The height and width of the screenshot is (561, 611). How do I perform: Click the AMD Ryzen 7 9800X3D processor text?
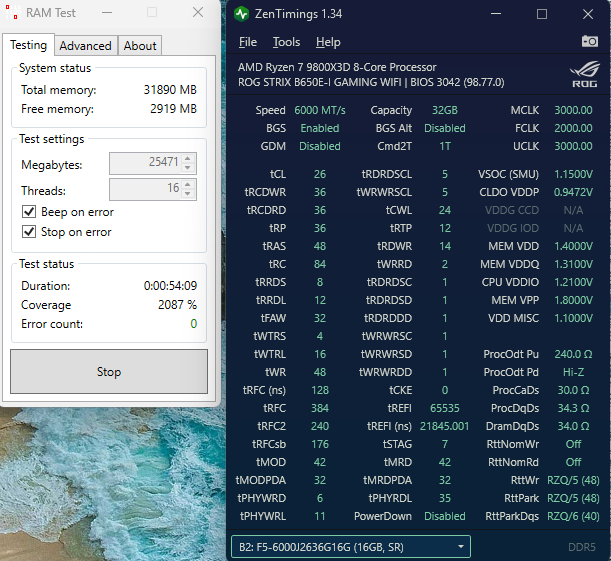(x=337, y=67)
